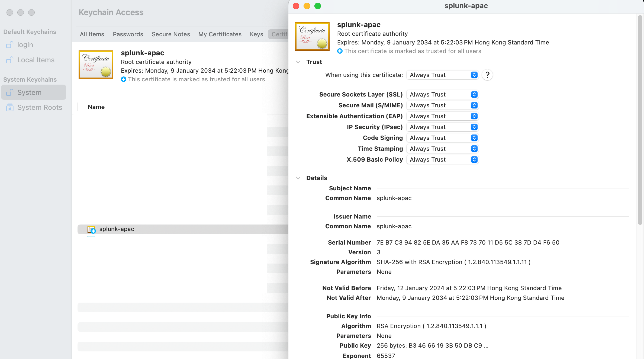Screen dimensions: 644x359
Task: Click large certificate thumbnail in Keychain Access window
Action: [x=96, y=65]
